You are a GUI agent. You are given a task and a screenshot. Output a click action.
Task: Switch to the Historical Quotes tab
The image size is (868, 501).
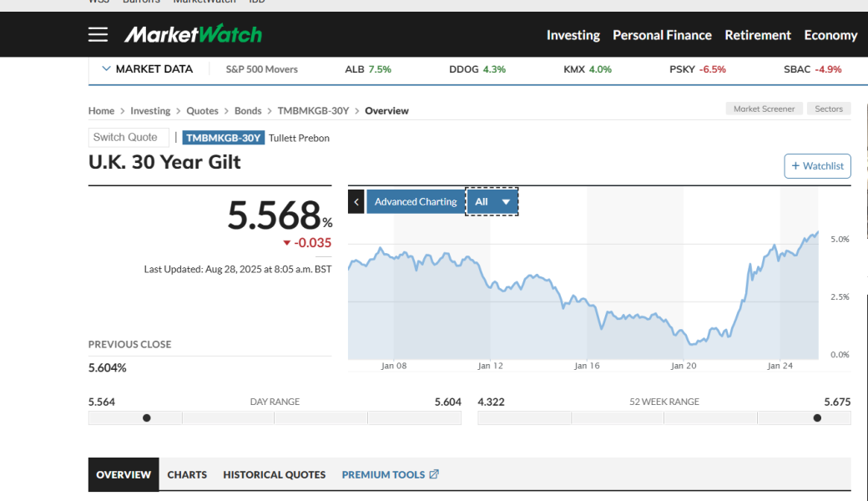274,474
